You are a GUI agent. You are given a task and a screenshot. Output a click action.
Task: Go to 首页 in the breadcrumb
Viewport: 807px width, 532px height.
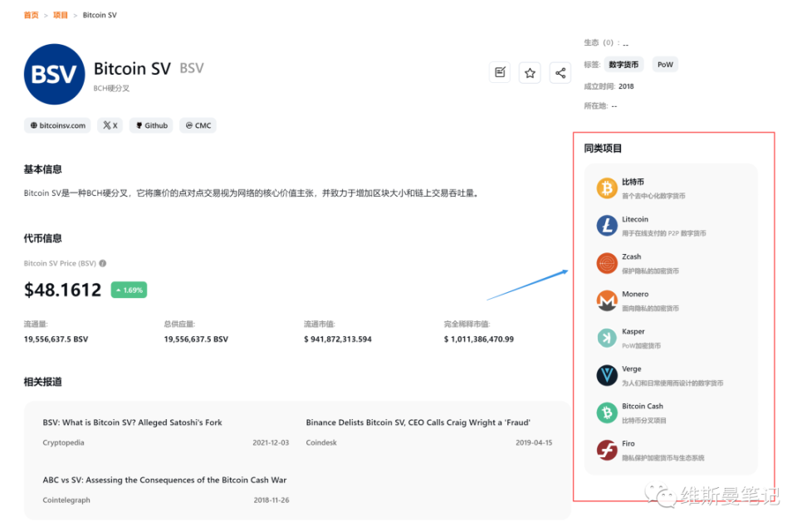coord(31,15)
